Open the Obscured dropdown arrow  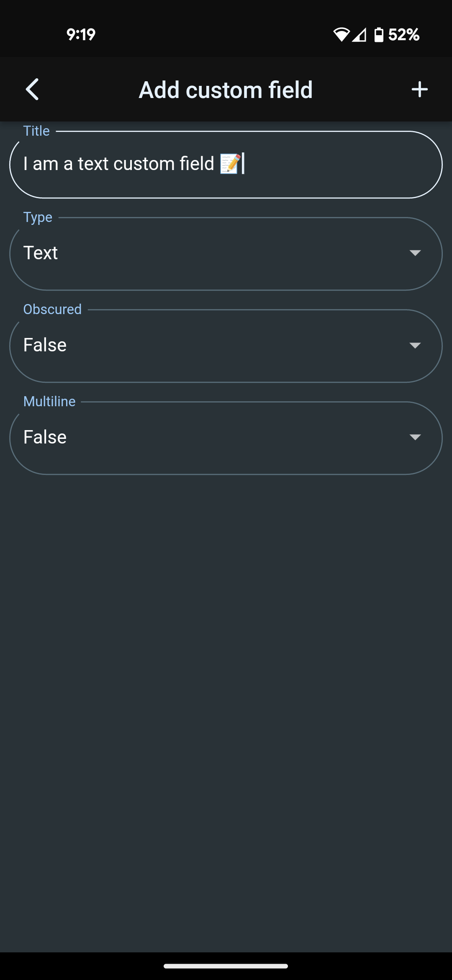click(415, 345)
